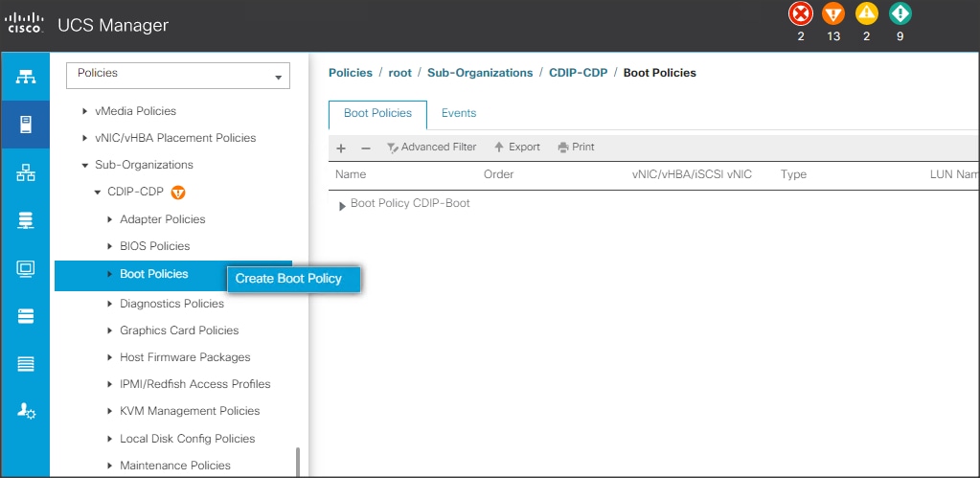Go to CDIP-CDP in the breadcrumb
Image resolution: width=980 pixels, height=478 pixels.
coord(578,73)
